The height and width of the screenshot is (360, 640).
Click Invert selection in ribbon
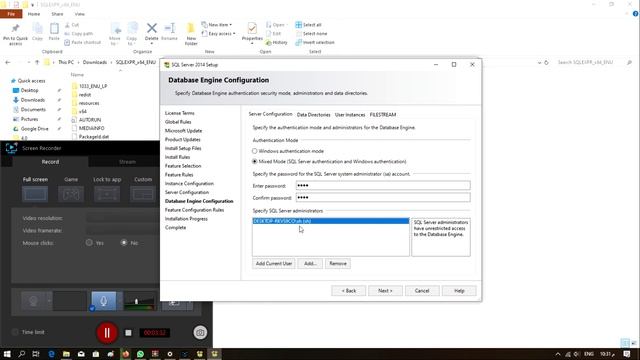click(315, 42)
